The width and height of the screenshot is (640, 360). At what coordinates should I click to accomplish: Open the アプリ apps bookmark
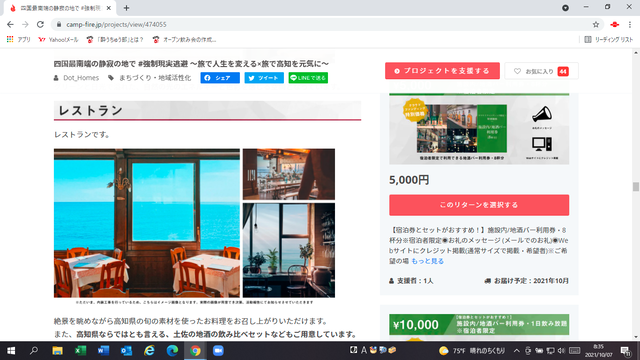[18, 40]
